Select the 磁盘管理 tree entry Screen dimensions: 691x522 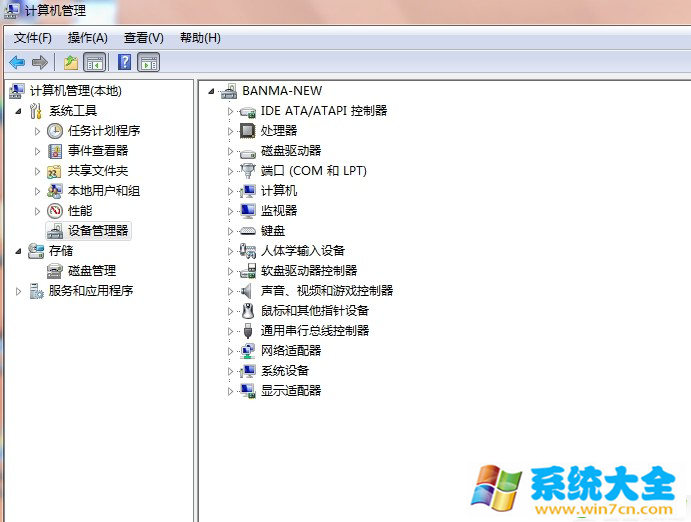(92, 270)
